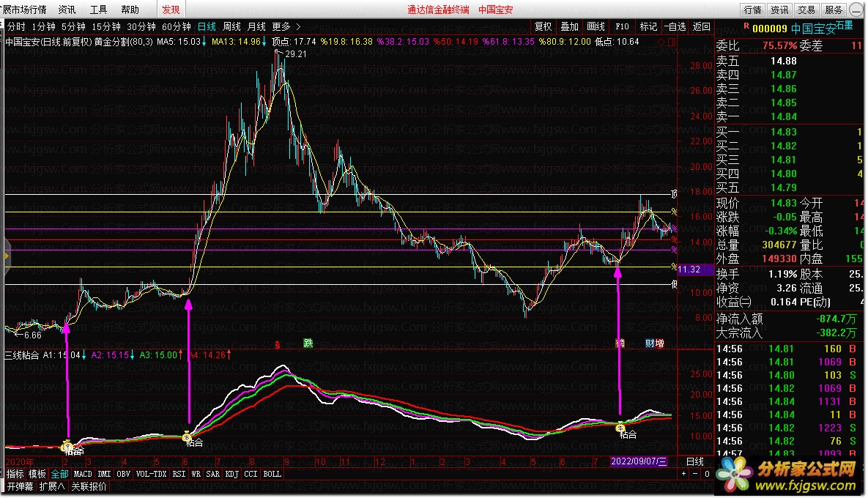Screen dimensions: 868x498
Task: Click the 石墨 sector tag beside stock name
Action: click(845, 25)
